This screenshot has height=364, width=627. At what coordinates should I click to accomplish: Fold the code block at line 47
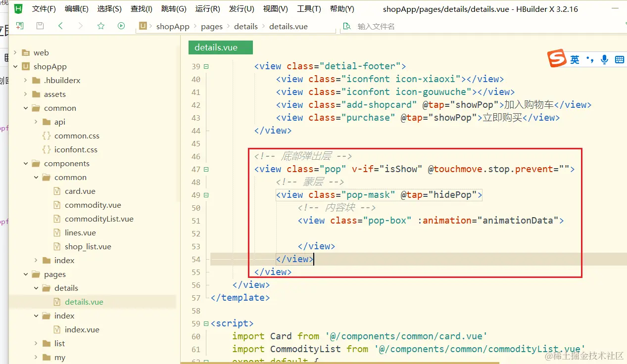click(206, 169)
